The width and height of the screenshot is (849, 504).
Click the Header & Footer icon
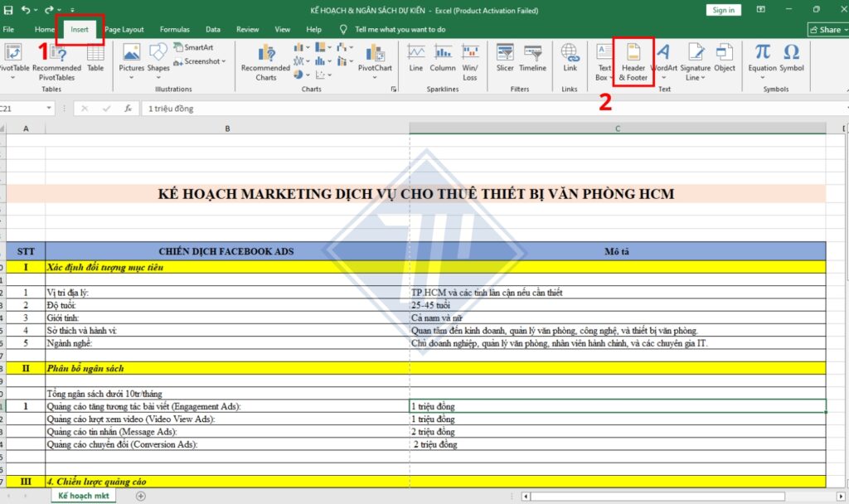(x=633, y=60)
